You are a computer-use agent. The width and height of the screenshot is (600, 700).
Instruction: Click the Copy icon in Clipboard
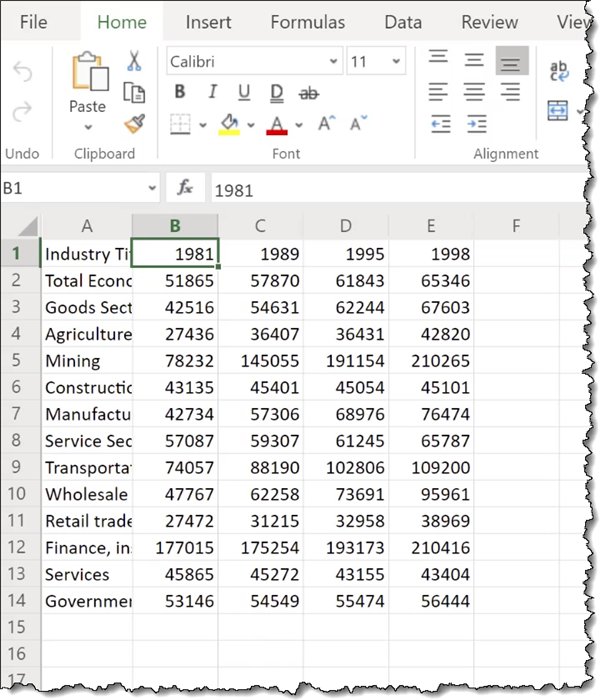tap(134, 93)
